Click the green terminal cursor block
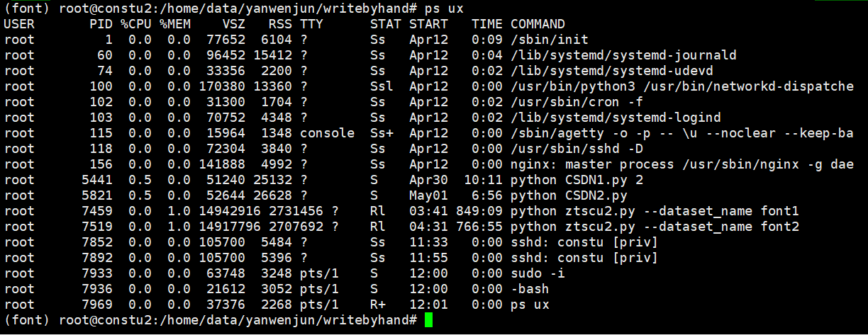 428,320
